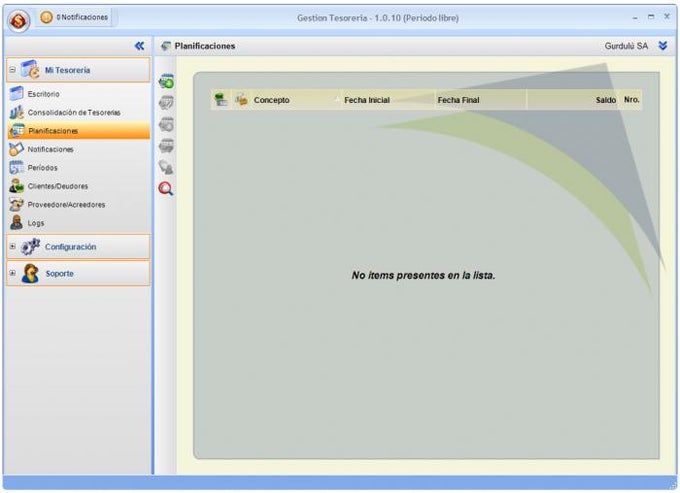
Task: Collapse the sidebar with the double-left chevron
Action: (139, 46)
